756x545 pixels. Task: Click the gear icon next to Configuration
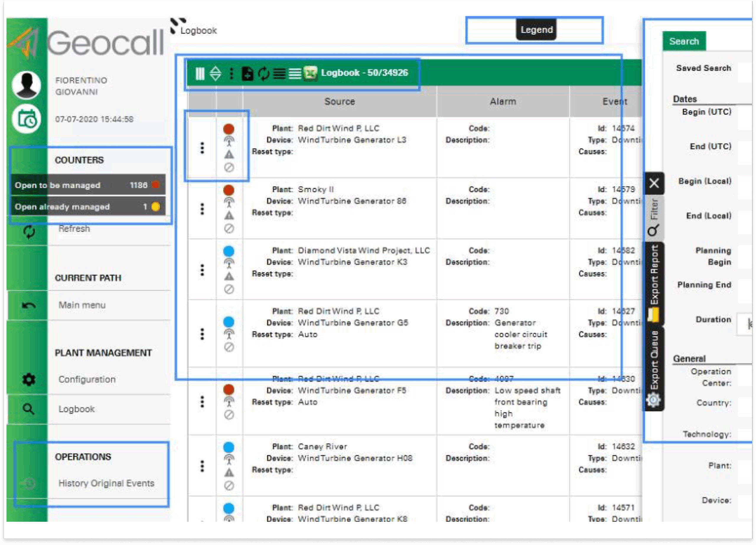[29, 379]
